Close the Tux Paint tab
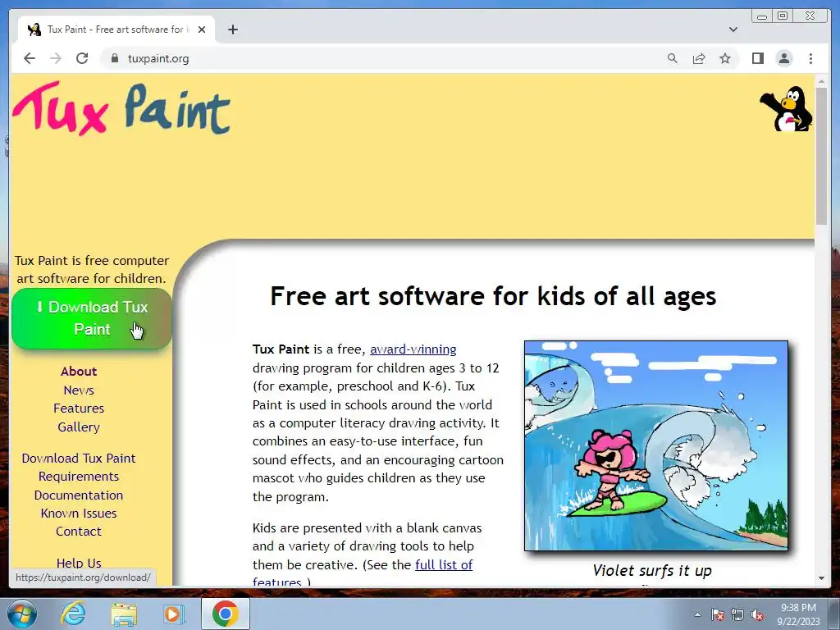The image size is (840, 630). (202, 30)
